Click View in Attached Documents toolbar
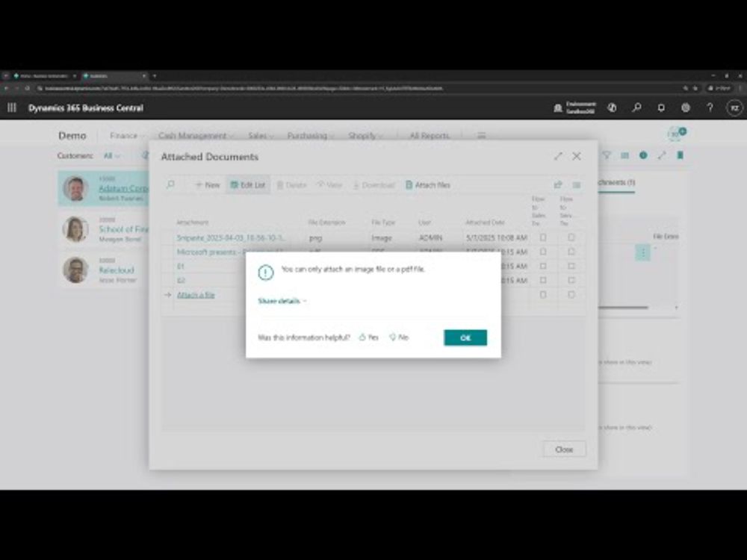 [329, 184]
